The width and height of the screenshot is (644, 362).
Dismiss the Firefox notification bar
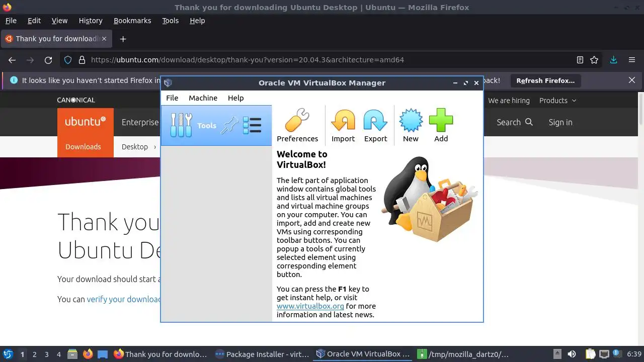632,80
